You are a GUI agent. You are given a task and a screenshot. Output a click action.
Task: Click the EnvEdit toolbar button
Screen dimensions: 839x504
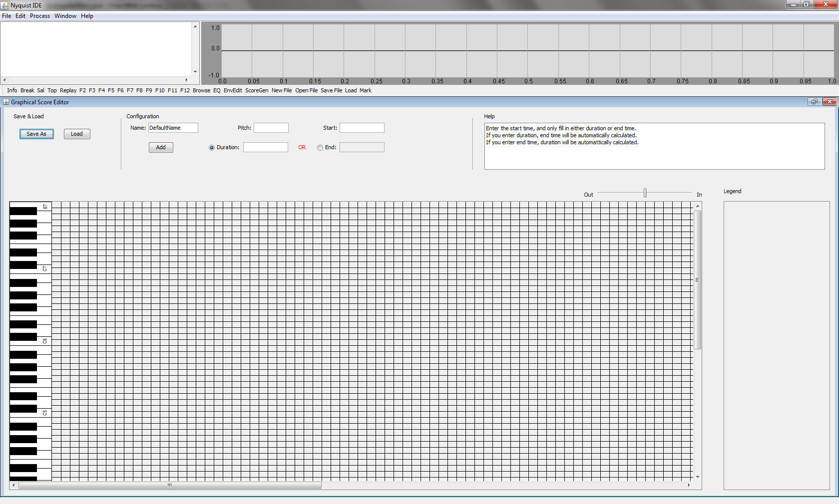[x=232, y=90]
